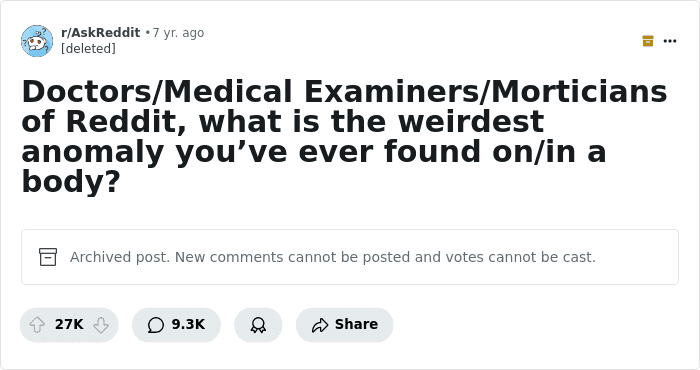Click the 27K vote count
The height and width of the screenshot is (370, 700).
[69, 324]
